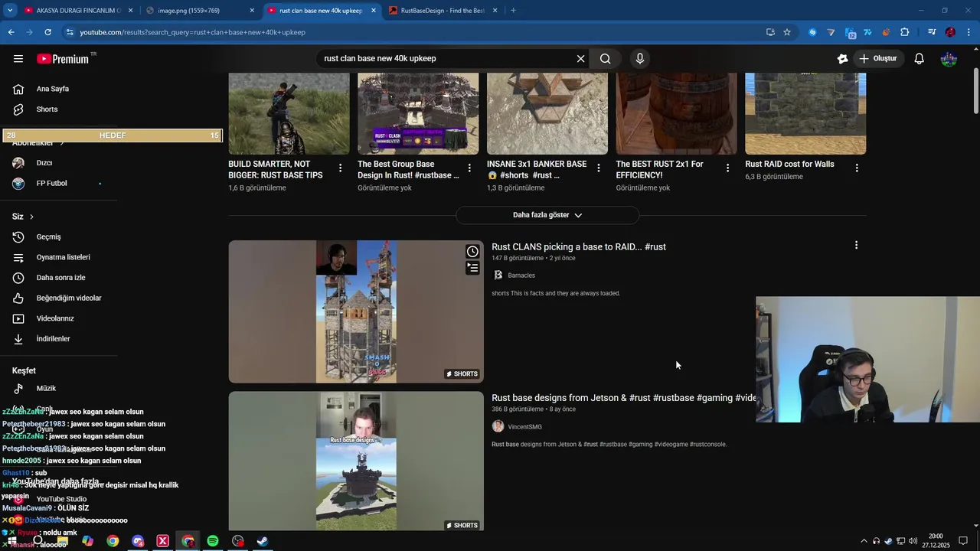Click the sparkle badge icon beside Oluştur
Image resolution: width=980 pixels, height=551 pixels.
click(842, 59)
